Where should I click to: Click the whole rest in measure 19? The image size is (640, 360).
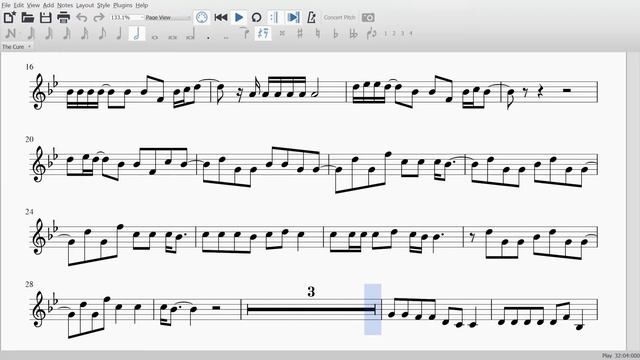(x=567, y=91)
